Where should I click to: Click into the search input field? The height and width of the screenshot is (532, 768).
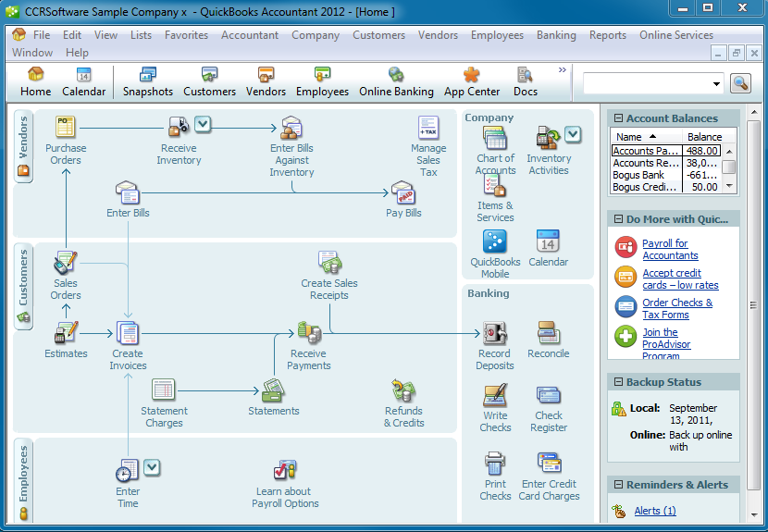647,83
